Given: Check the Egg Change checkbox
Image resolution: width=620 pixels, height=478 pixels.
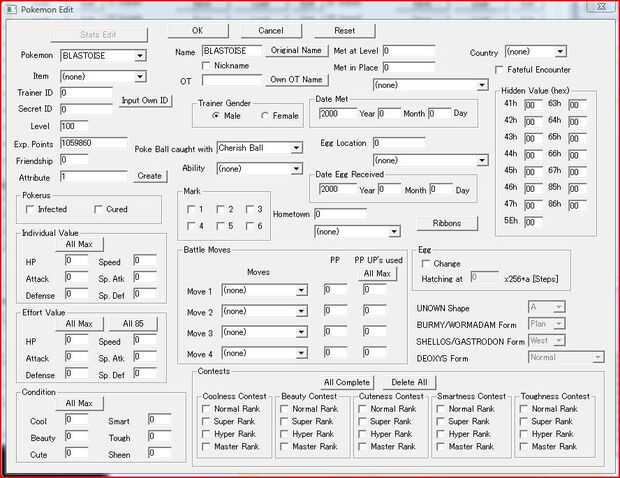Looking at the screenshot, I should [x=426, y=264].
